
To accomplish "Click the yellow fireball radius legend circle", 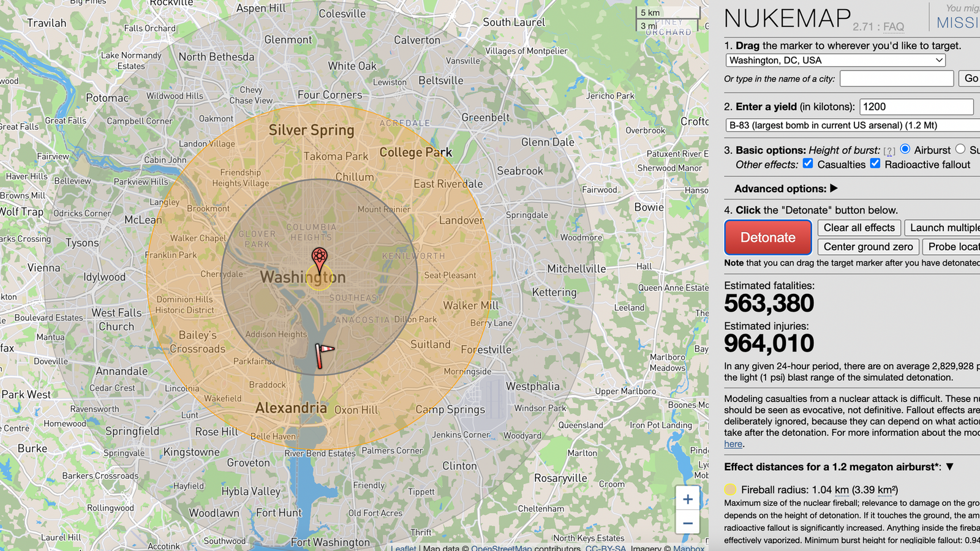I will 730,490.
